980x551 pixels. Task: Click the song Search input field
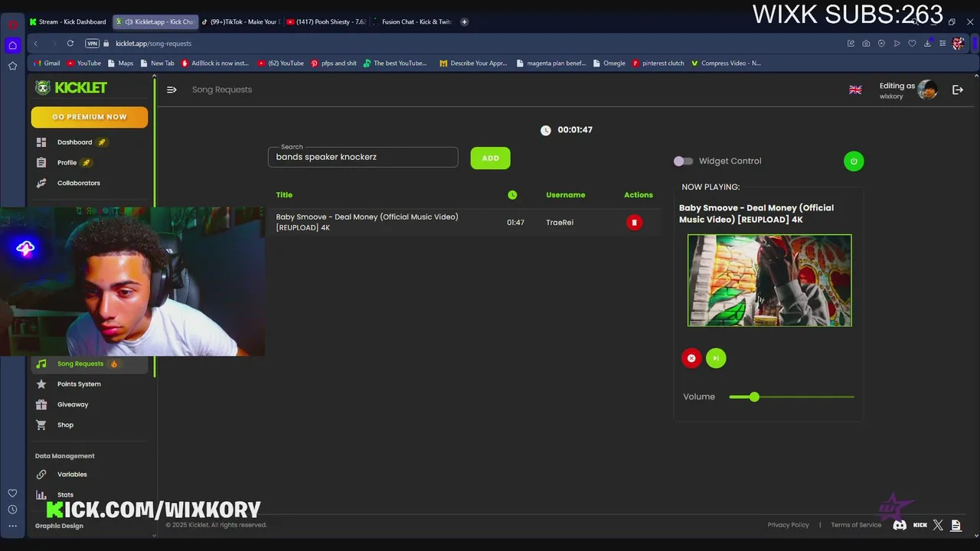coord(363,157)
